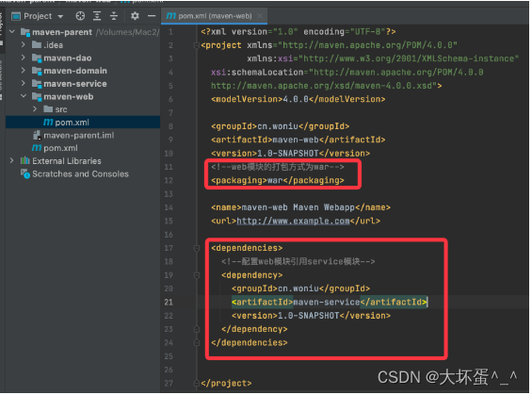532x395 pixels.
Task: Click the modelVersion 4.0.0 line
Action: (298, 99)
